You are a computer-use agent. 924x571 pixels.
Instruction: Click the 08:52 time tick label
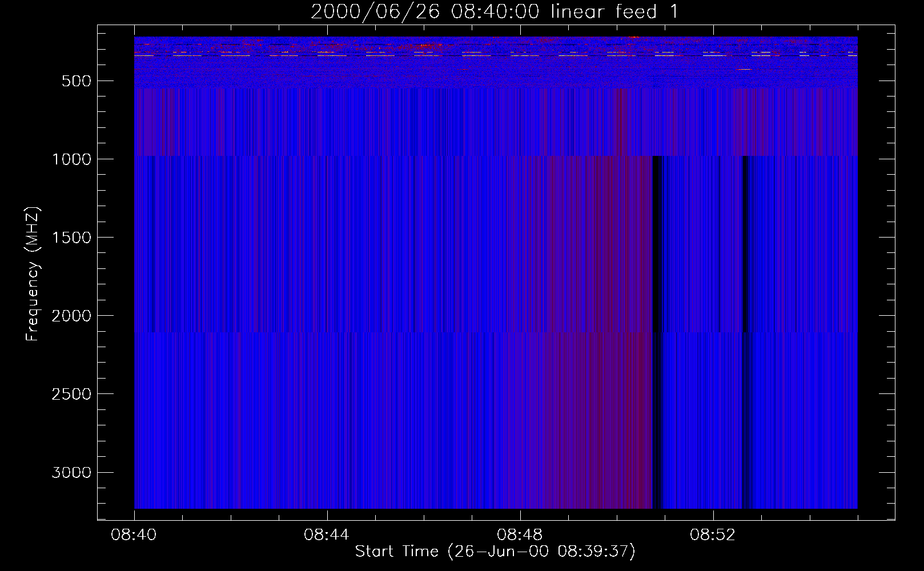point(713,535)
